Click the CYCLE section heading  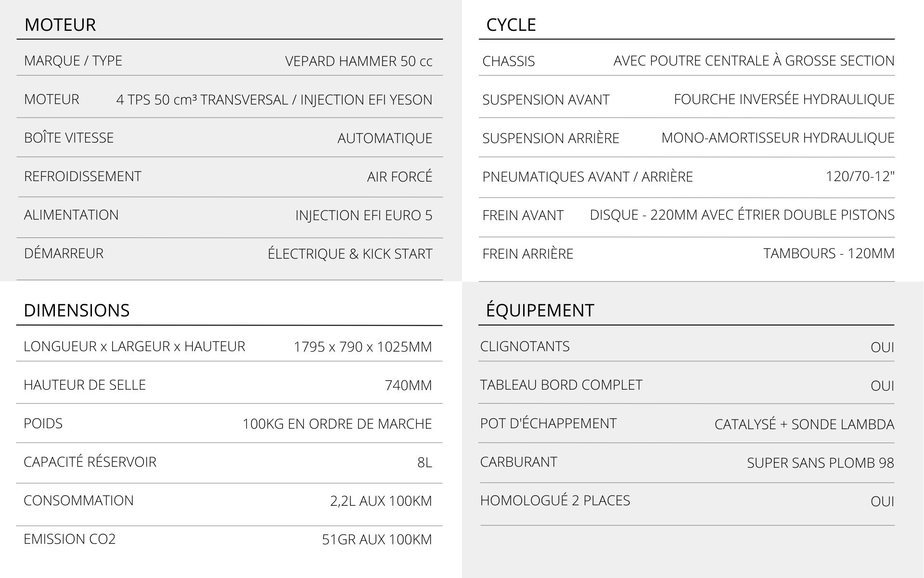pyautogui.click(x=511, y=25)
